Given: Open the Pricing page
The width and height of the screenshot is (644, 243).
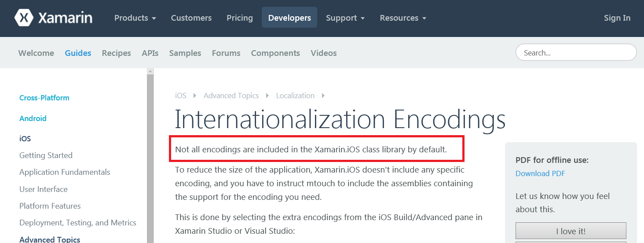Looking at the screenshot, I should point(240,18).
